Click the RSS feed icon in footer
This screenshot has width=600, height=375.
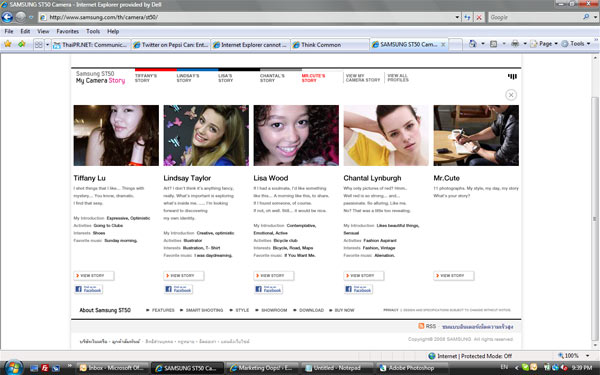(x=421, y=326)
